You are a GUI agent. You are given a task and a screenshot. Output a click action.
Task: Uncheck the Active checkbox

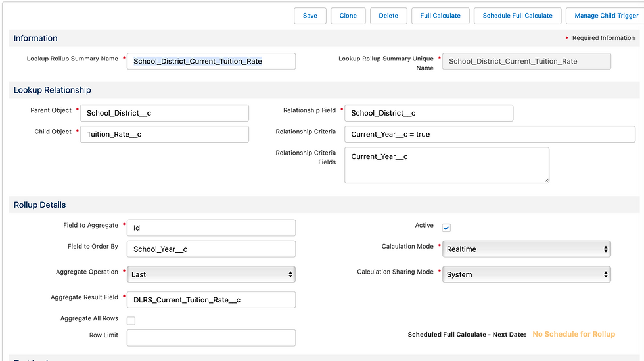(446, 228)
